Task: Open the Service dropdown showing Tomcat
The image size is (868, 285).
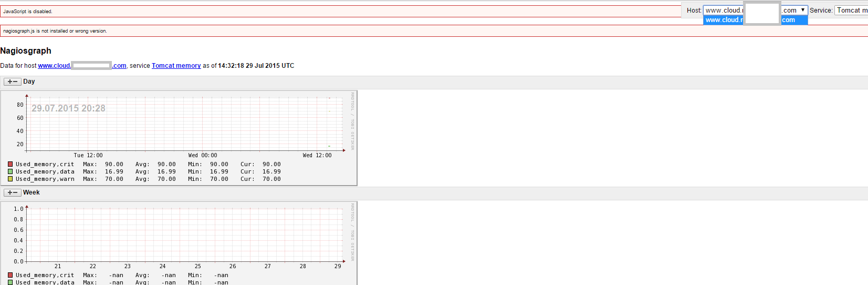Action: tap(851, 10)
